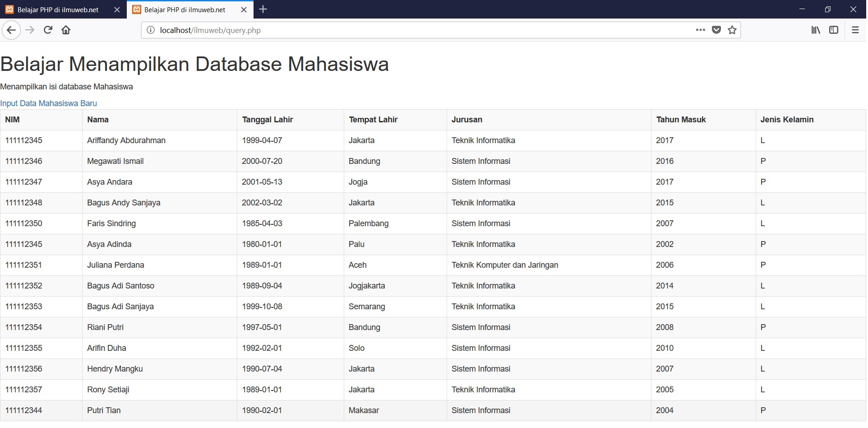The image size is (868, 428).
Task: Click the Input Data Mahasiswa Baru link
Action: [49, 103]
